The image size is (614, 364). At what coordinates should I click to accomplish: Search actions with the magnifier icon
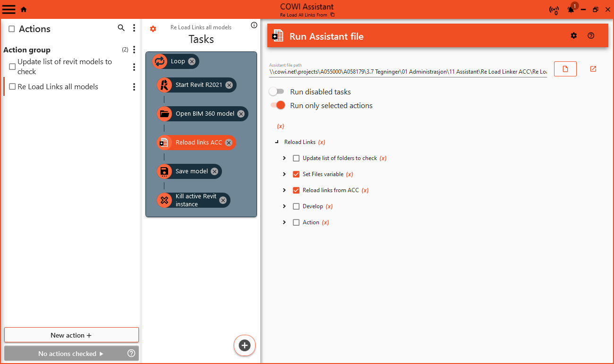pyautogui.click(x=121, y=28)
